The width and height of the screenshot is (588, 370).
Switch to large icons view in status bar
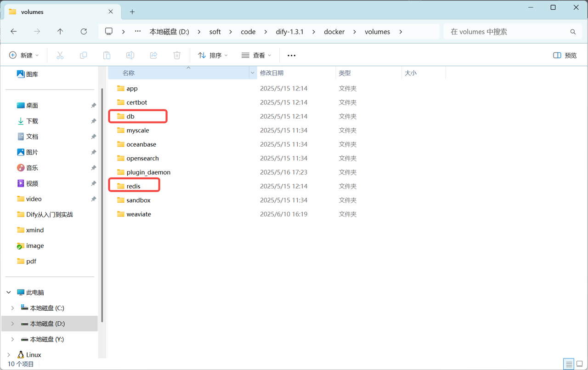579,364
